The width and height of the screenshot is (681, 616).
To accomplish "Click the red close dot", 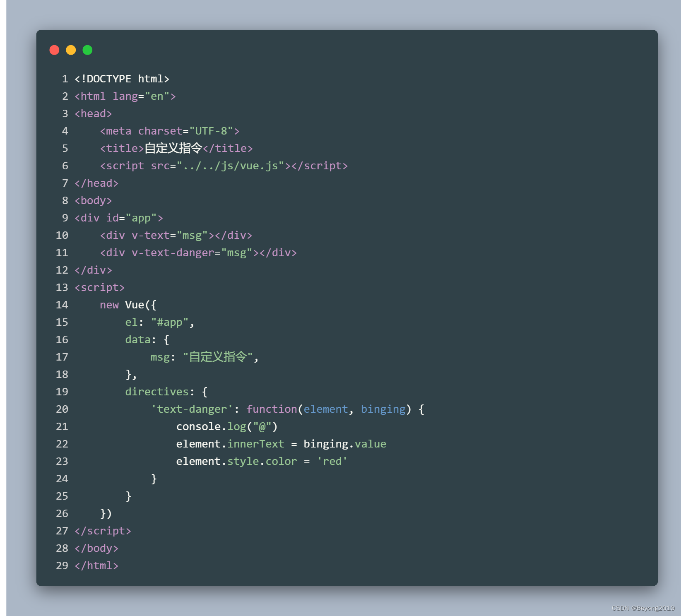I will click(x=54, y=50).
